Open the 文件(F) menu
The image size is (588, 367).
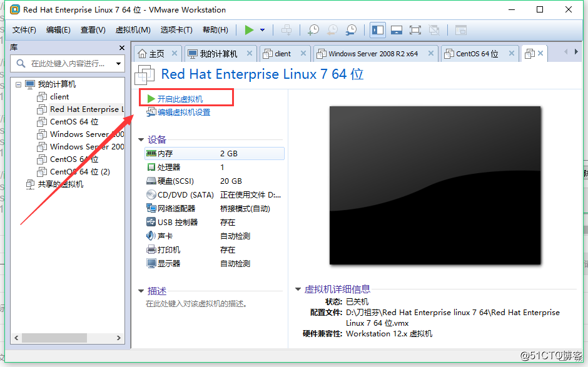24,30
